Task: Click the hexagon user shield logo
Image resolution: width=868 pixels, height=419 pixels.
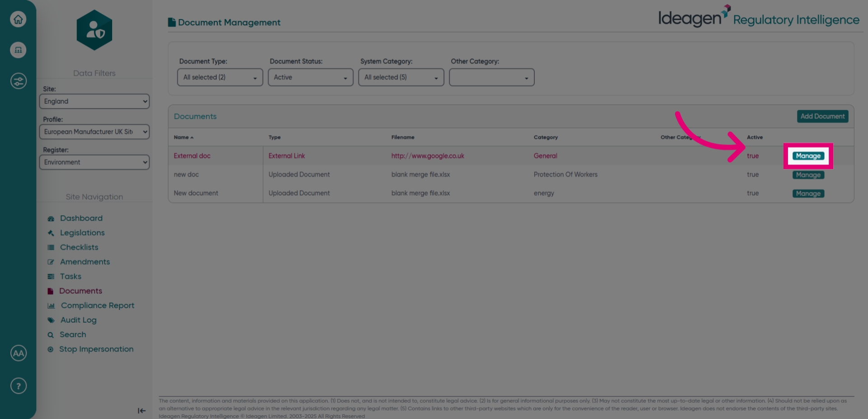Action: pos(94,30)
